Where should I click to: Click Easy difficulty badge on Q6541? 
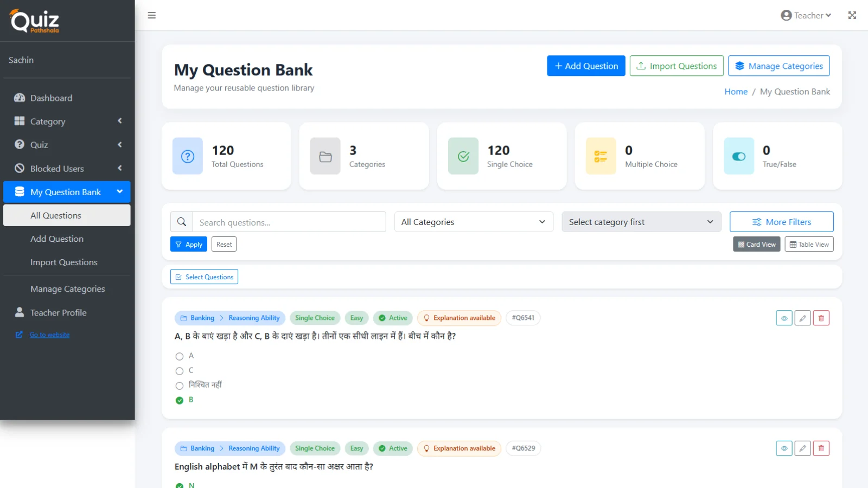(x=356, y=318)
